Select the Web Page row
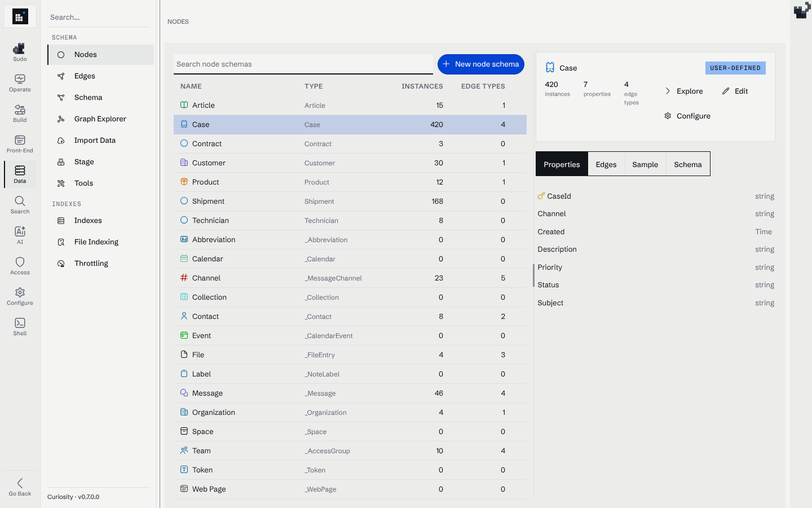The height and width of the screenshot is (508, 812). (350, 489)
